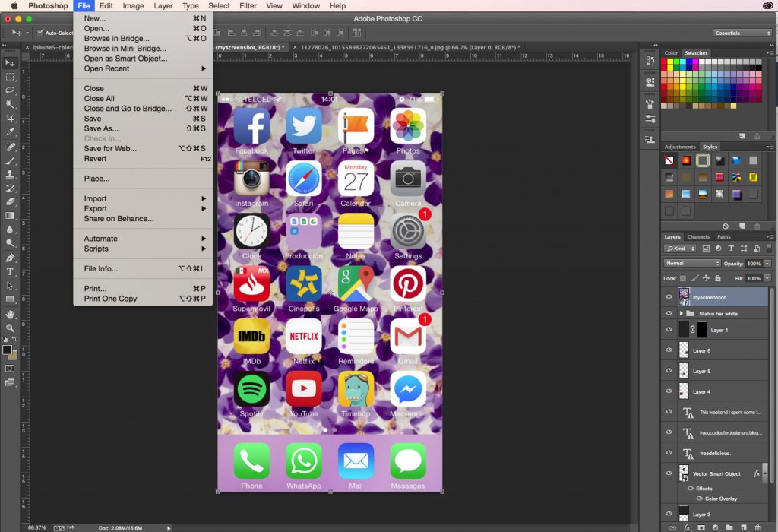Screen dimensions: 778x532
Task: Click the zoom percentage field 66.67%
Action: (x=37, y=527)
